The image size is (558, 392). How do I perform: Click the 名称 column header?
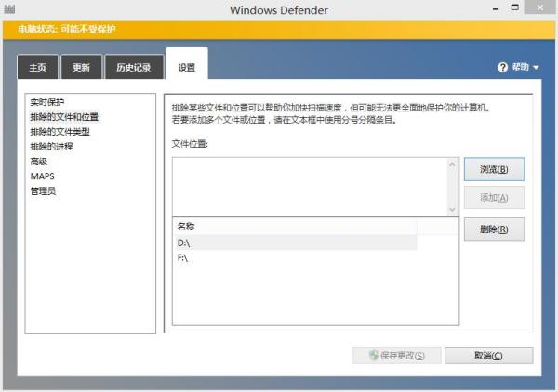pos(295,227)
